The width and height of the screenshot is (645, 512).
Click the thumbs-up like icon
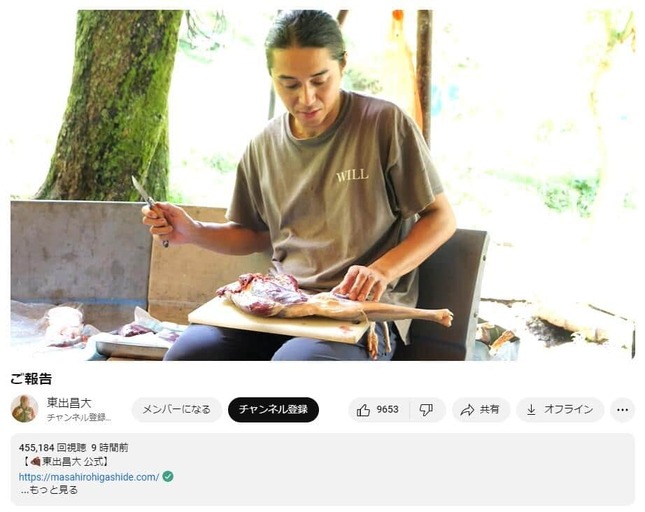pos(363,410)
